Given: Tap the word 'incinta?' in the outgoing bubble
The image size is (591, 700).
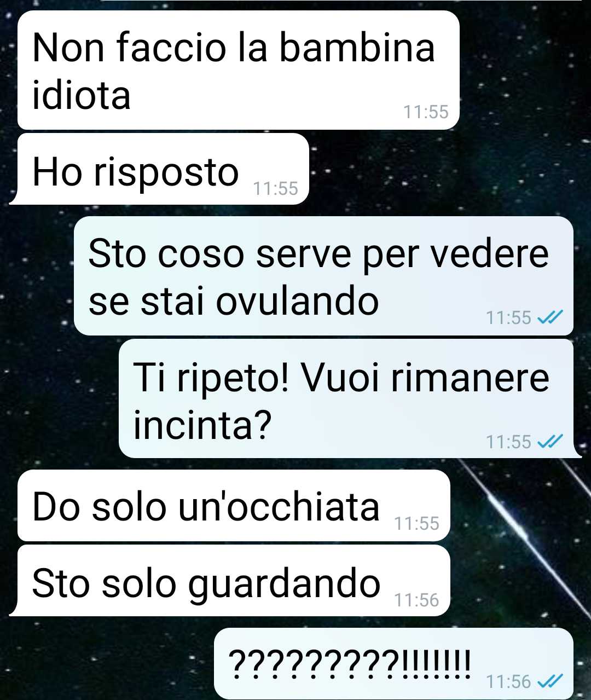Looking at the screenshot, I should (202, 425).
